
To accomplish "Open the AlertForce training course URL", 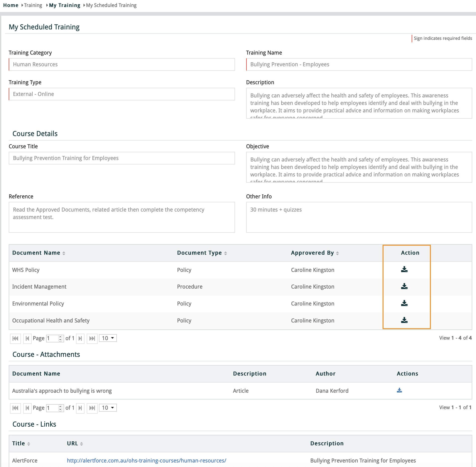I will pos(147,461).
